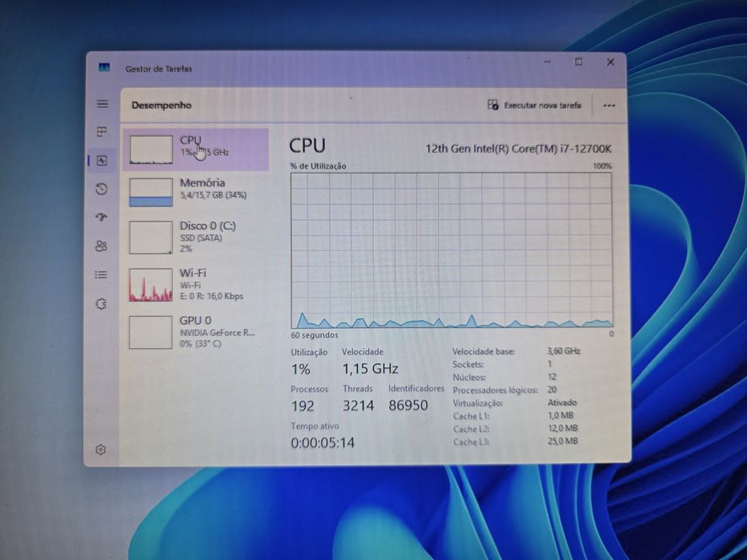Click the '60 segundos' graph label
The width and height of the screenshot is (747, 560).
point(315,335)
